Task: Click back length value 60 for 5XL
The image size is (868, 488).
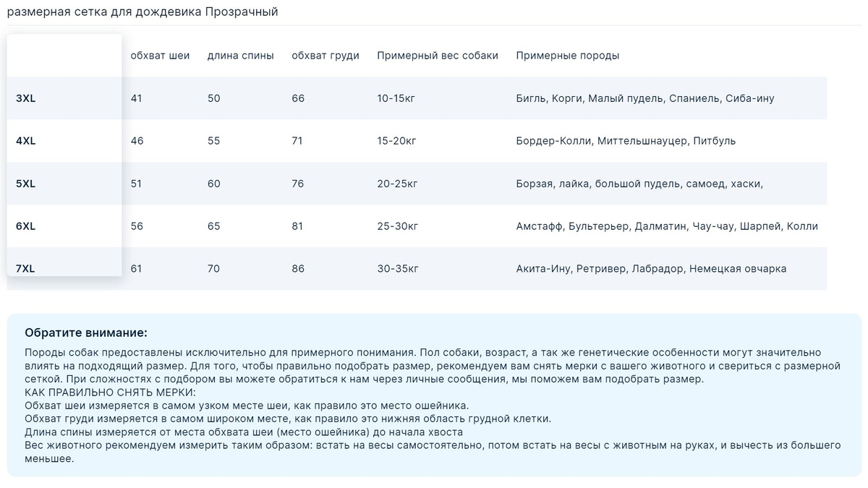Action: click(x=213, y=184)
